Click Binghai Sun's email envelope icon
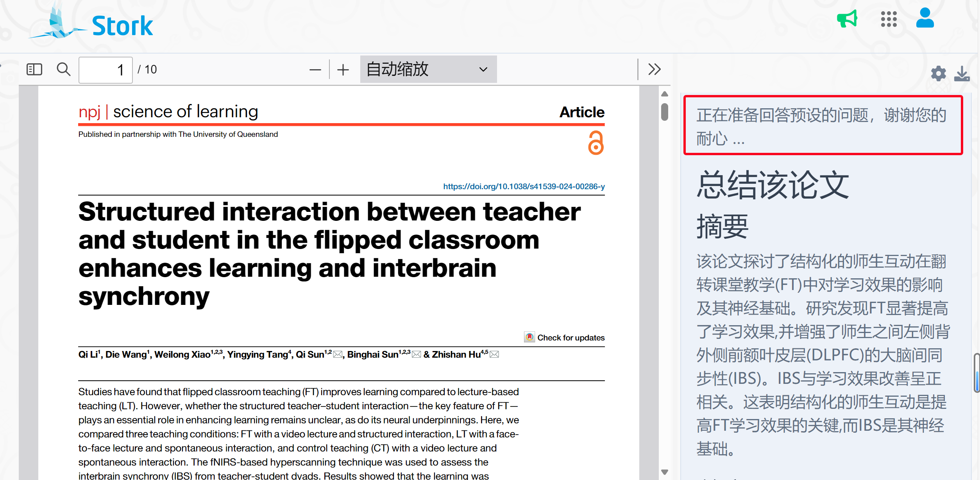Screen dimensions: 980x480 (417, 355)
